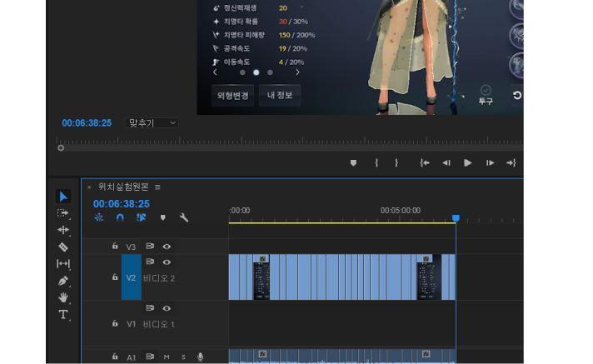Activate the Pen tool
This screenshot has height=364, width=593.
click(x=63, y=281)
